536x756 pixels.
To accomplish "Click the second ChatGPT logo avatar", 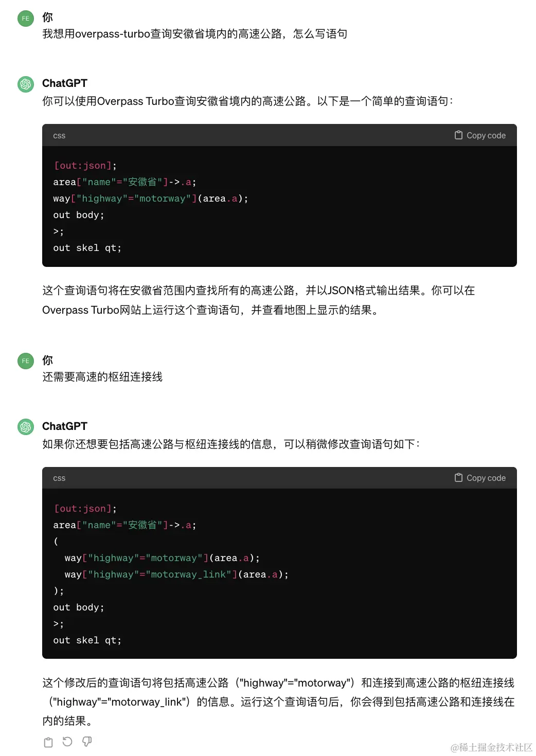I will point(26,427).
